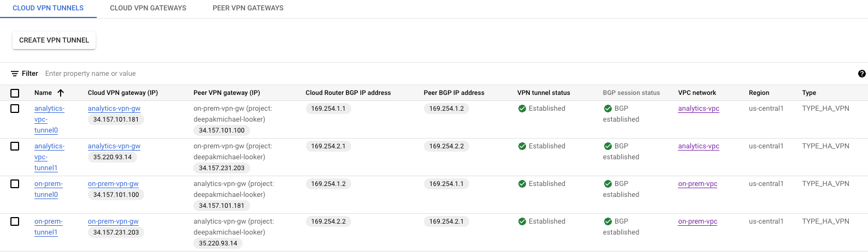Click the green Established check icon for analytics-vpc-tunnel0
Screen dimensions: 868x252
pos(522,109)
